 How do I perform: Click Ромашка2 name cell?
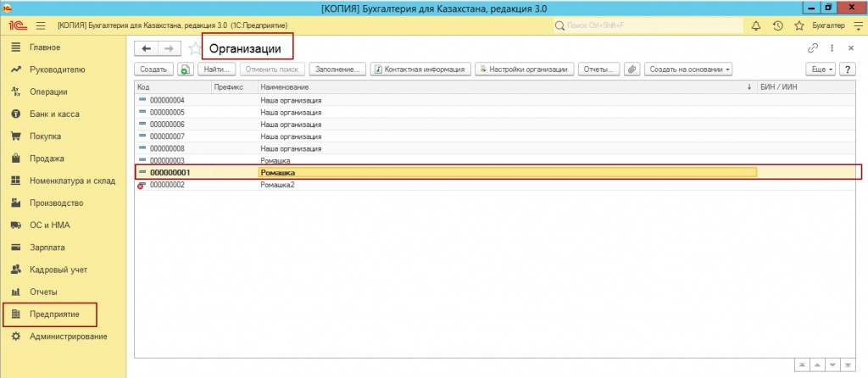pos(508,185)
